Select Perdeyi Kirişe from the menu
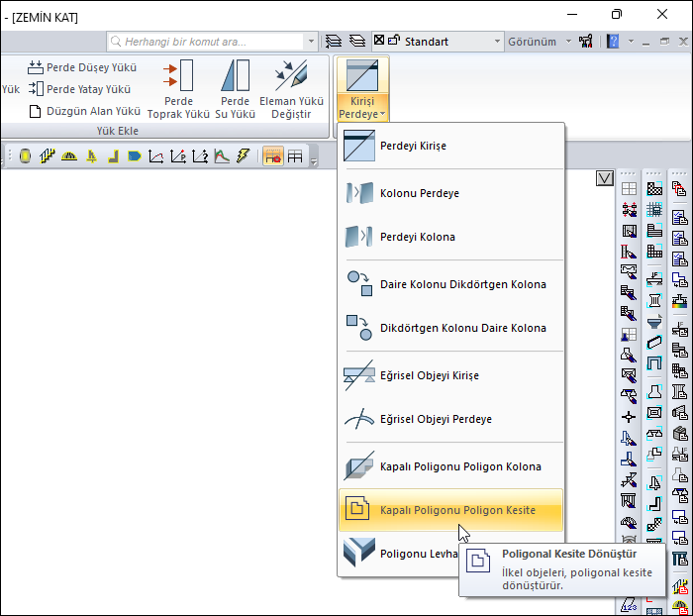The width and height of the screenshot is (693, 616). [x=413, y=146]
